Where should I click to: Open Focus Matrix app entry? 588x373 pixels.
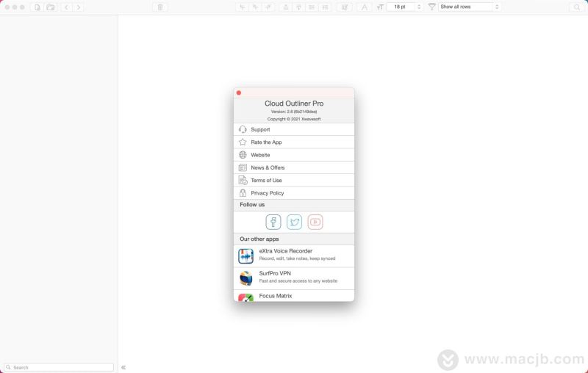(x=294, y=295)
